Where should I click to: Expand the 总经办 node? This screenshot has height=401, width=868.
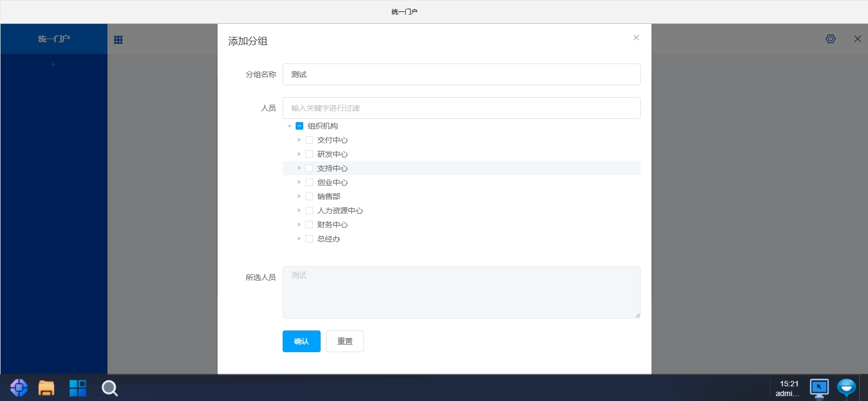[x=299, y=239]
